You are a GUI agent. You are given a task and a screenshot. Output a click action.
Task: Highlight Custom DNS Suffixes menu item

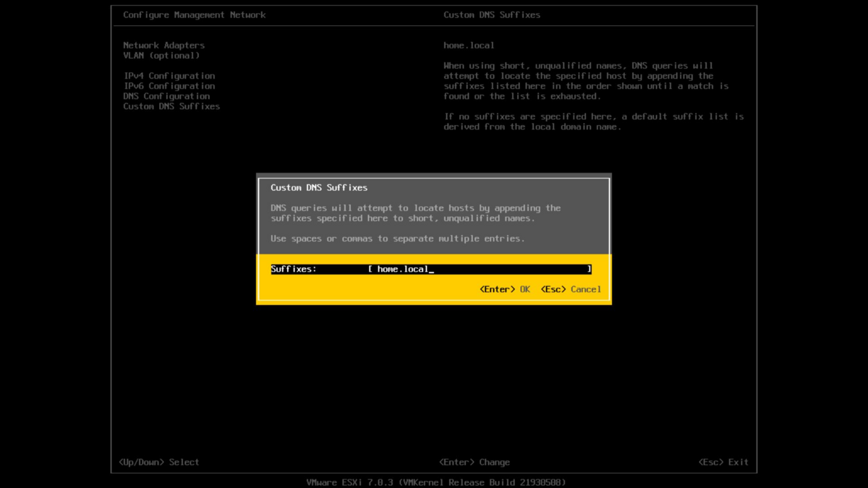[171, 106]
